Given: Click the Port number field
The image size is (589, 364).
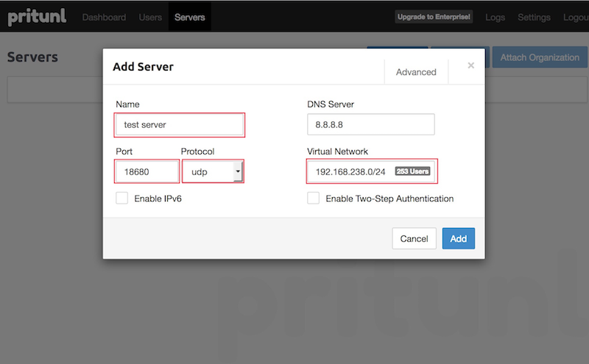Looking at the screenshot, I should point(147,172).
